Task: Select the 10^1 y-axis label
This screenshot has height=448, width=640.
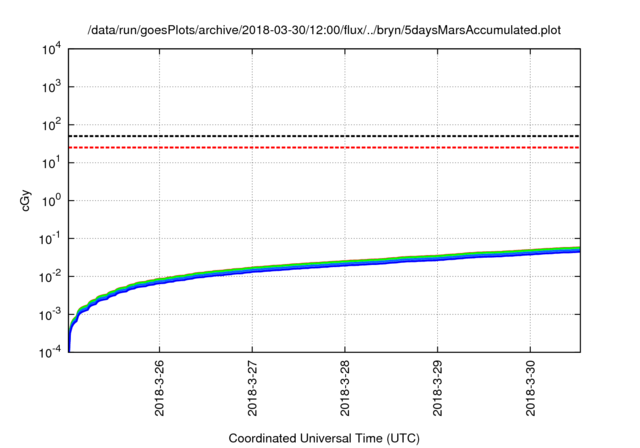Action: 51,163
